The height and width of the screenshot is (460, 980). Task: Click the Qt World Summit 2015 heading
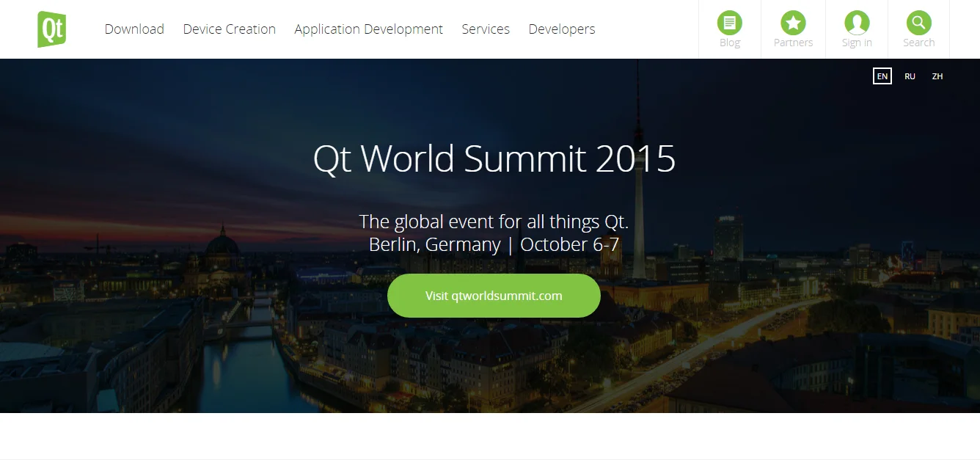494,158
